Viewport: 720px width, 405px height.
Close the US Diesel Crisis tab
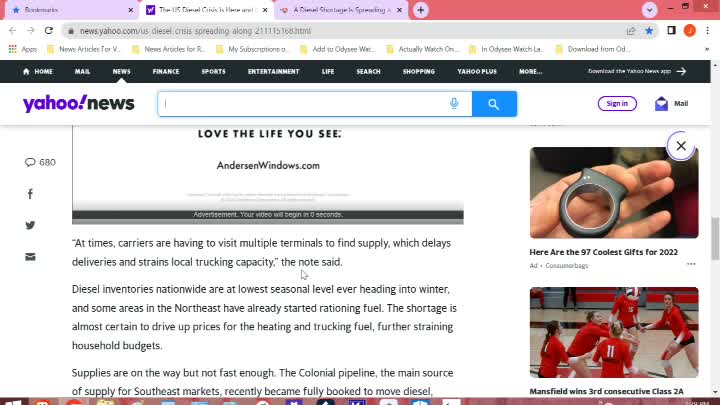265,10
